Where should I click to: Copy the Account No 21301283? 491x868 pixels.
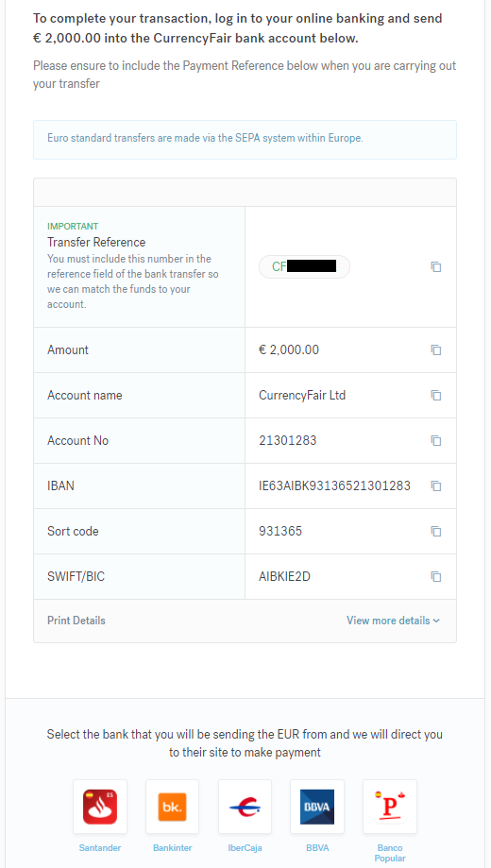(436, 441)
